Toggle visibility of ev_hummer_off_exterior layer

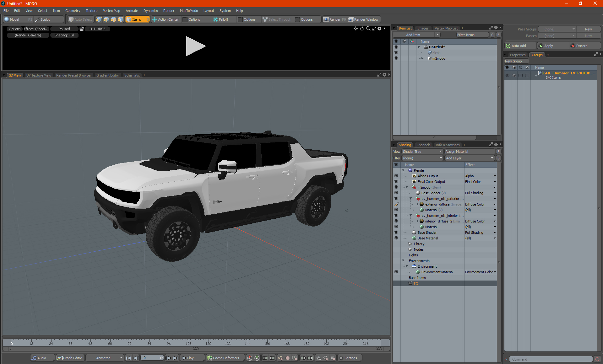(396, 199)
